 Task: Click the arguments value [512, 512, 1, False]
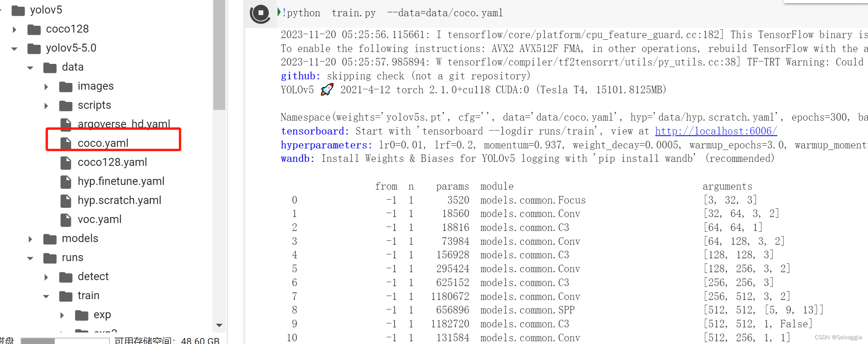tap(758, 324)
